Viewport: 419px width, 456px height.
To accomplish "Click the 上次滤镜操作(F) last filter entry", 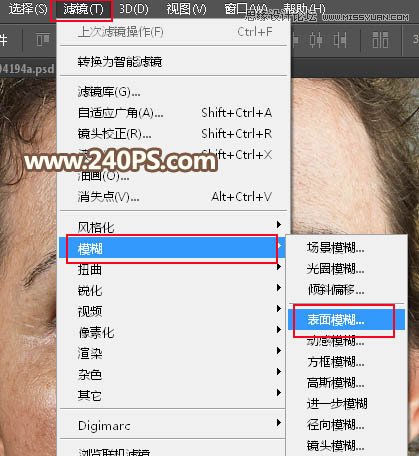I will (x=173, y=32).
